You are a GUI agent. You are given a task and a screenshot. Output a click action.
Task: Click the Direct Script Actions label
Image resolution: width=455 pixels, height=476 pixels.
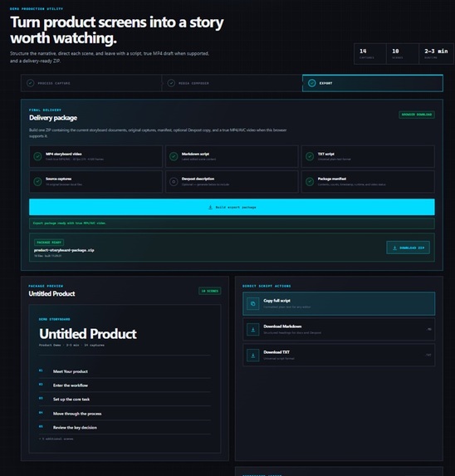point(267,286)
